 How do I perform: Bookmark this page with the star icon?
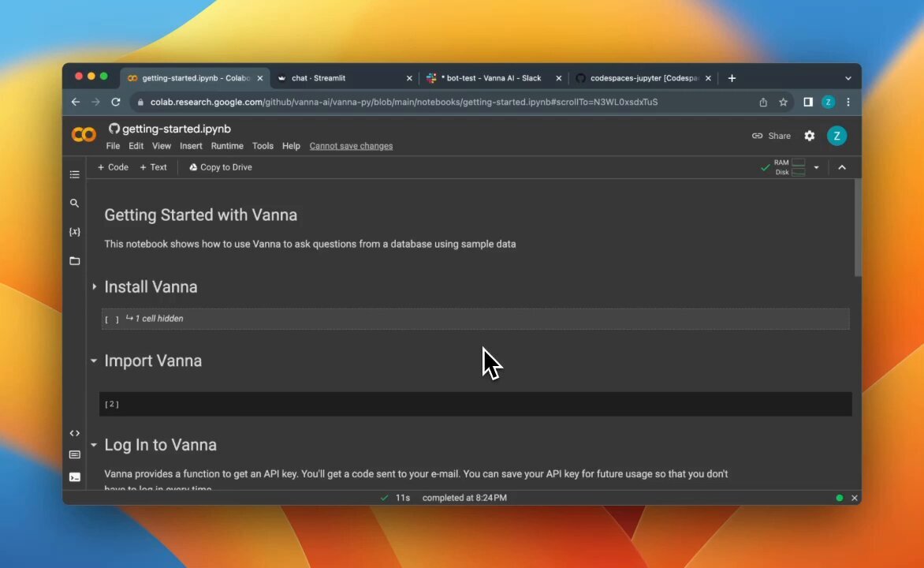coord(783,102)
